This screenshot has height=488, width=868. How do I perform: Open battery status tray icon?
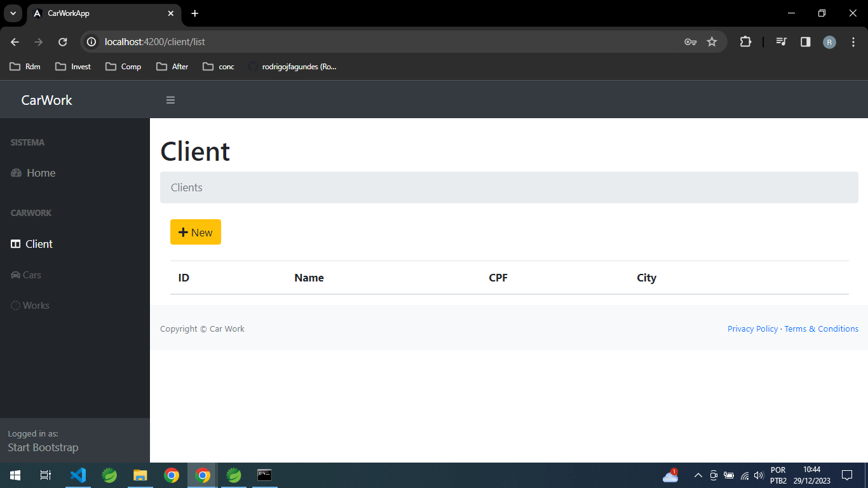pyautogui.click(x=729, y=475)
